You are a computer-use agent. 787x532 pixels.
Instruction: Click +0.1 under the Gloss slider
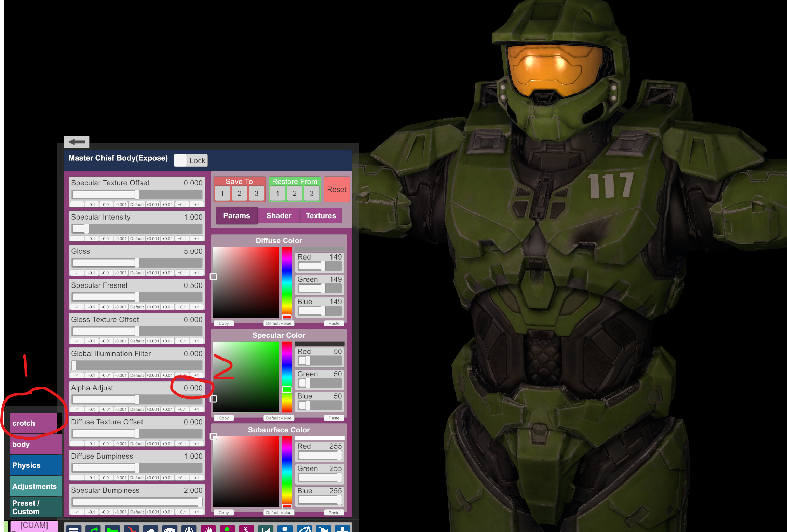pos(182,273)
